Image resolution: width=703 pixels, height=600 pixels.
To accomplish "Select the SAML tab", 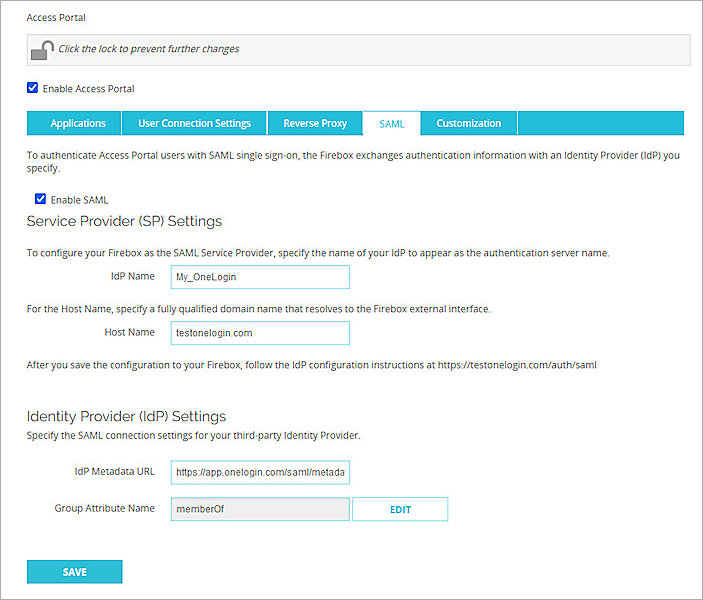I will pyautogui.click(x=392, y=124).
